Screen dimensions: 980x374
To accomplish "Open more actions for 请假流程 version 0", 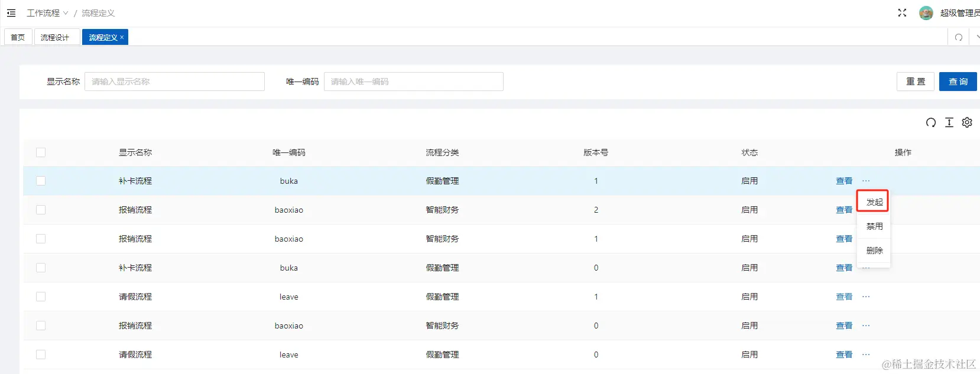I will coord(866,355).
